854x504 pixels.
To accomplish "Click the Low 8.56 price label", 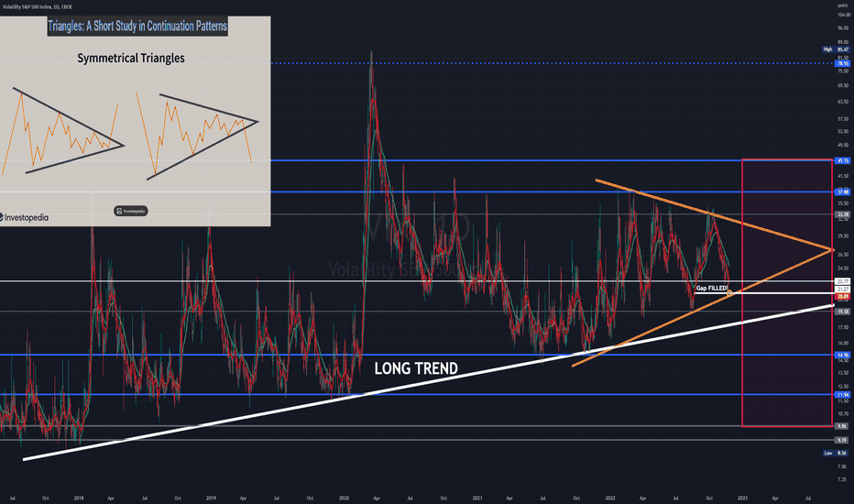I will pos(836,453).
